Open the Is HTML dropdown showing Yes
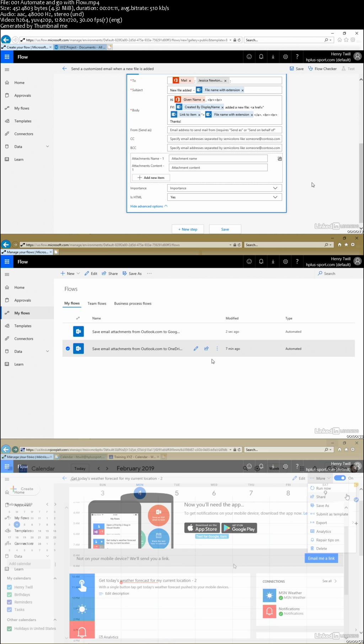 point(225,197)
